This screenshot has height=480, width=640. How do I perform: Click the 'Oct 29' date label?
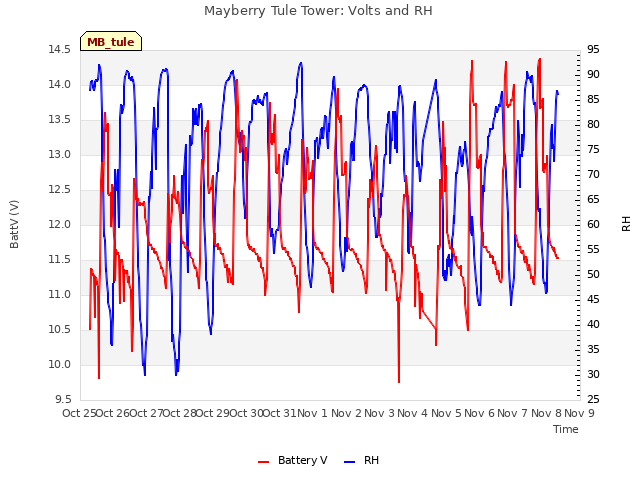[213, 413]
